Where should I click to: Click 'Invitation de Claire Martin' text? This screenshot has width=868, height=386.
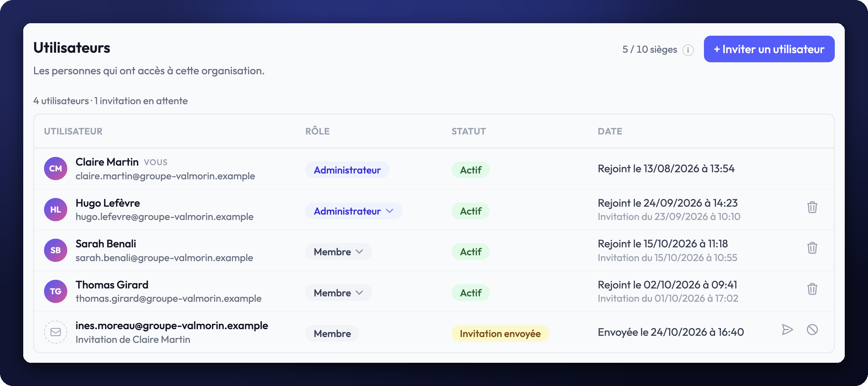(133, 340)
